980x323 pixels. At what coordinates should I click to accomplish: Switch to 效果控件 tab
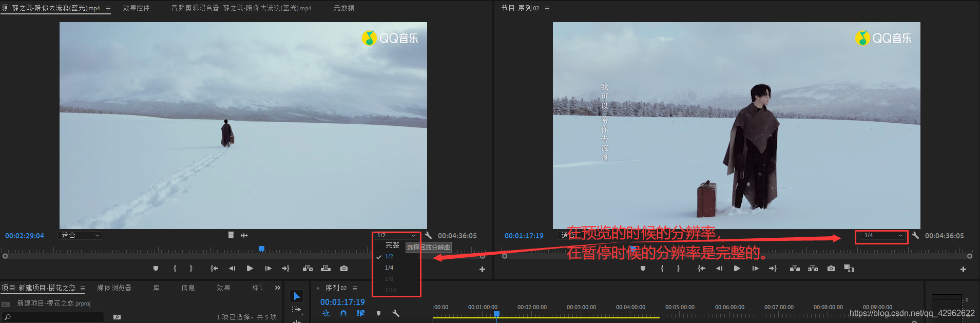(136, 8)
